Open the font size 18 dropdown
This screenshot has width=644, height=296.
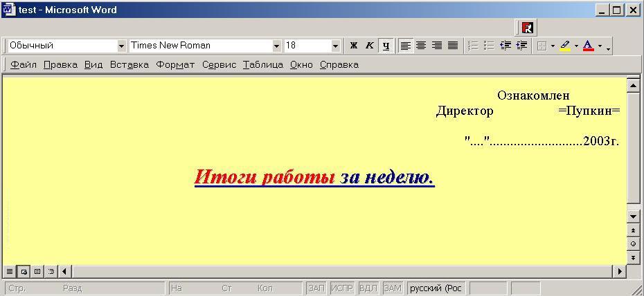pos(336,46)
